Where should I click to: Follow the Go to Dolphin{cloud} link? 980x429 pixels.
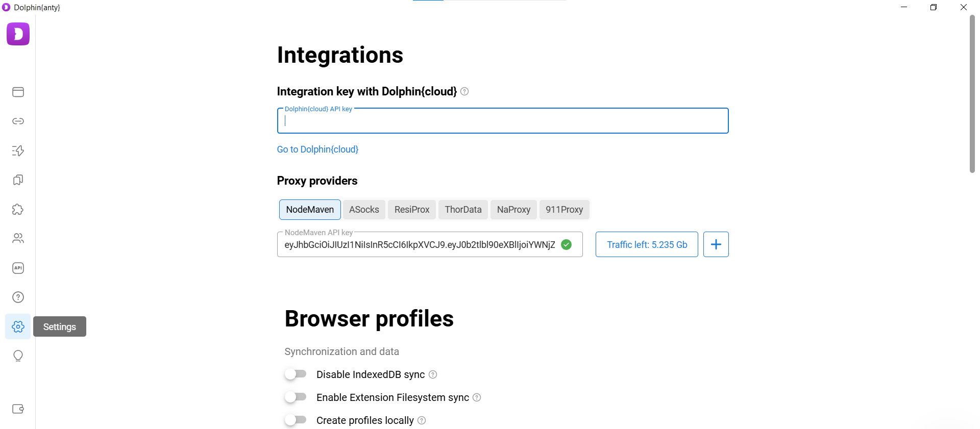coord(317,149)
